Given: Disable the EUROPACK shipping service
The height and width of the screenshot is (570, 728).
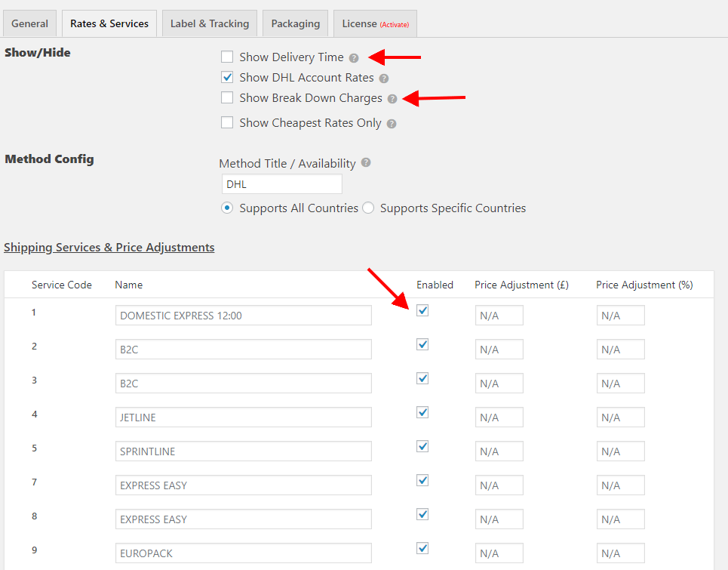Looking at the screenshot, I should coord(422,548).
